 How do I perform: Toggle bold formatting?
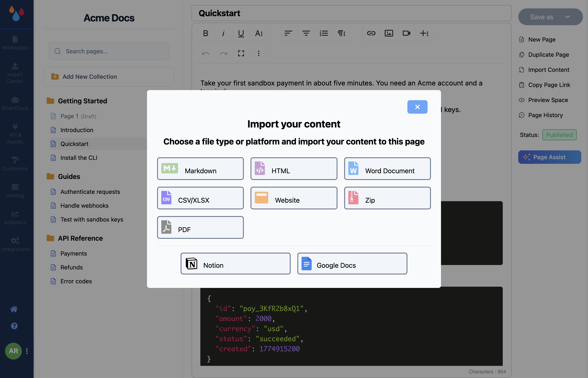[206, 33]
